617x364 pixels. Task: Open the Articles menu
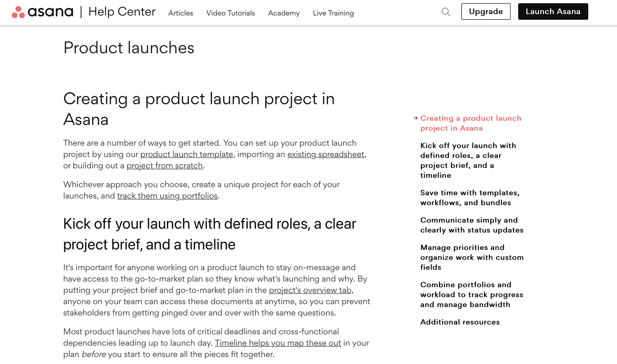[180, 13]
